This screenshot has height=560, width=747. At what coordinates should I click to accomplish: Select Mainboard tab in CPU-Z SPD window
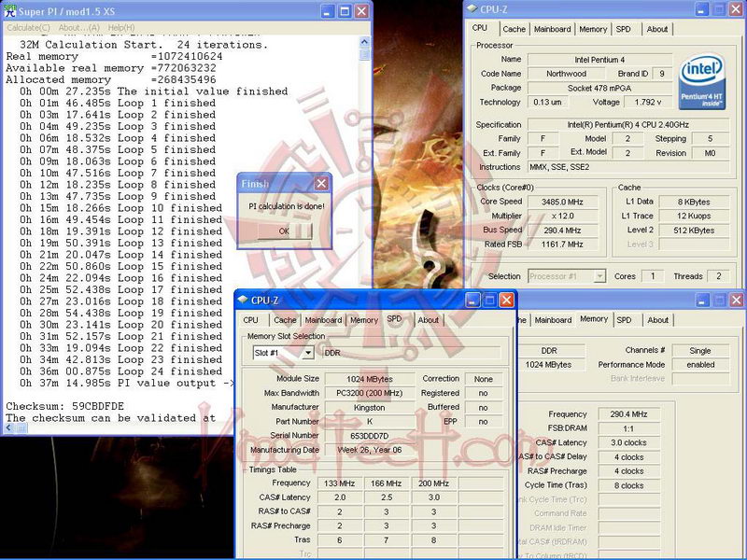323,320
